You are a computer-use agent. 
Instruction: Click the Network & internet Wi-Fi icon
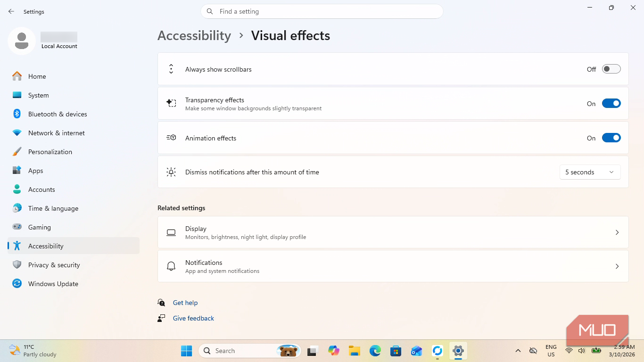coord(17,133)
